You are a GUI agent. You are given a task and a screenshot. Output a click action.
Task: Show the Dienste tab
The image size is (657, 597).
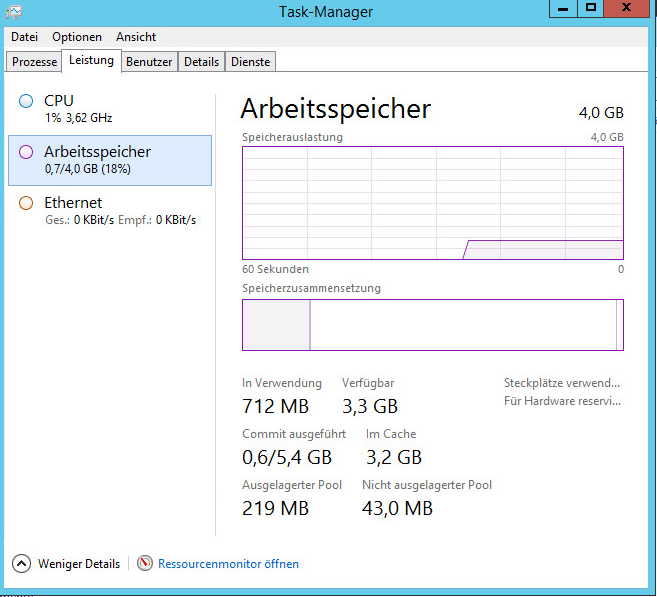click(x=250, y=62)
